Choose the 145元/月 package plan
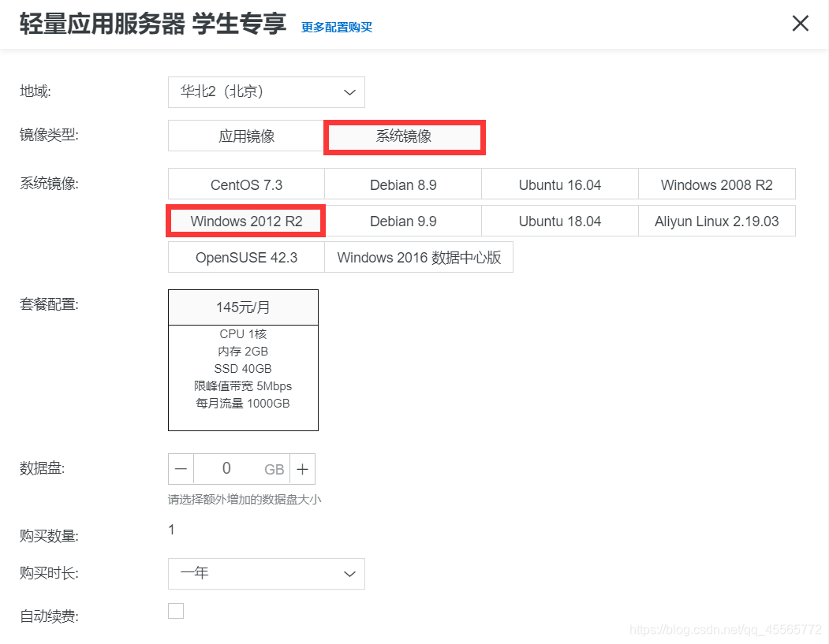The height and width of the screenshot is (644, 829). pos(243,359)
